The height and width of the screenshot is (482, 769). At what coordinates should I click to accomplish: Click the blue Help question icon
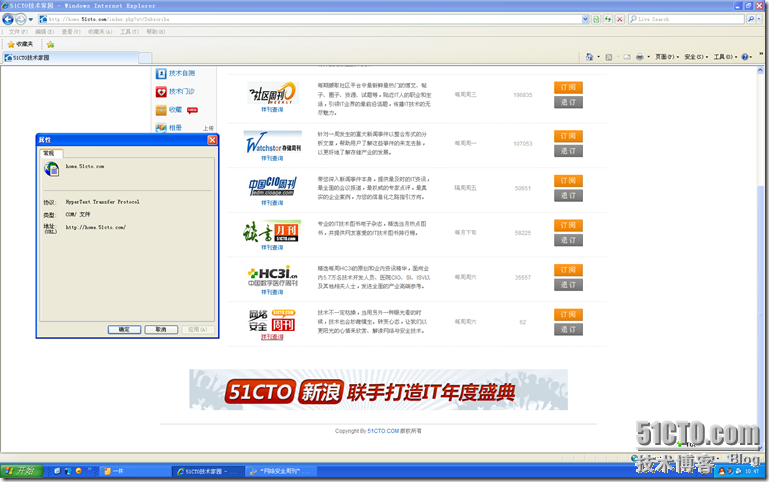[x=744, y=57]
